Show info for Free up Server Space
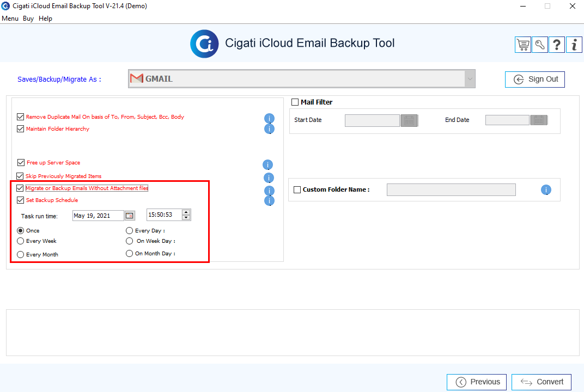 [267, 164]
